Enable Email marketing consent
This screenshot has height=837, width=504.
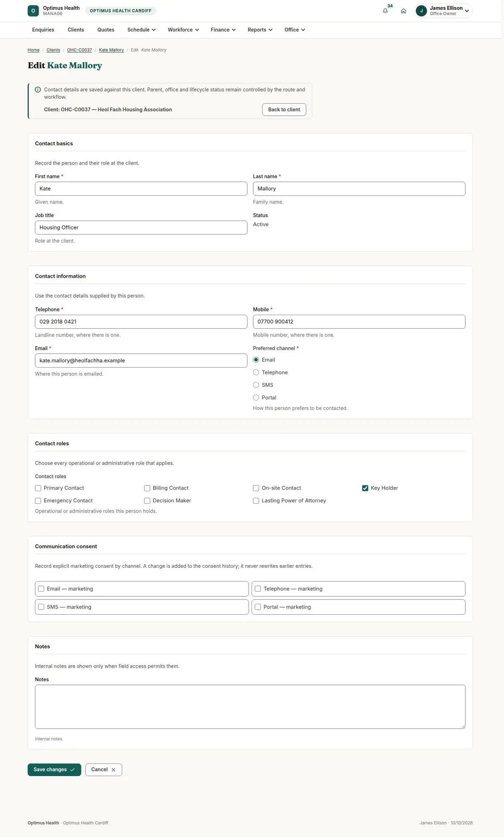pyautogui.click(x=41, y=589)
